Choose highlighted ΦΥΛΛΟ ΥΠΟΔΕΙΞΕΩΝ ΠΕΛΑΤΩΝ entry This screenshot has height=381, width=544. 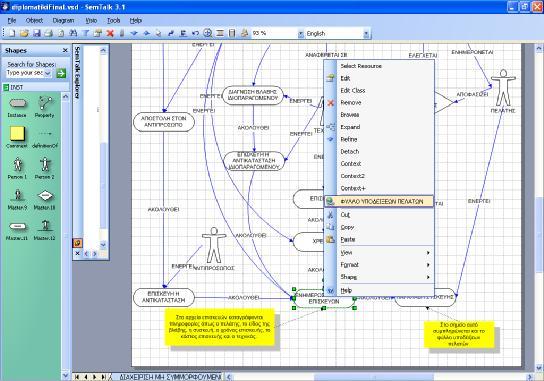(379, 201)
